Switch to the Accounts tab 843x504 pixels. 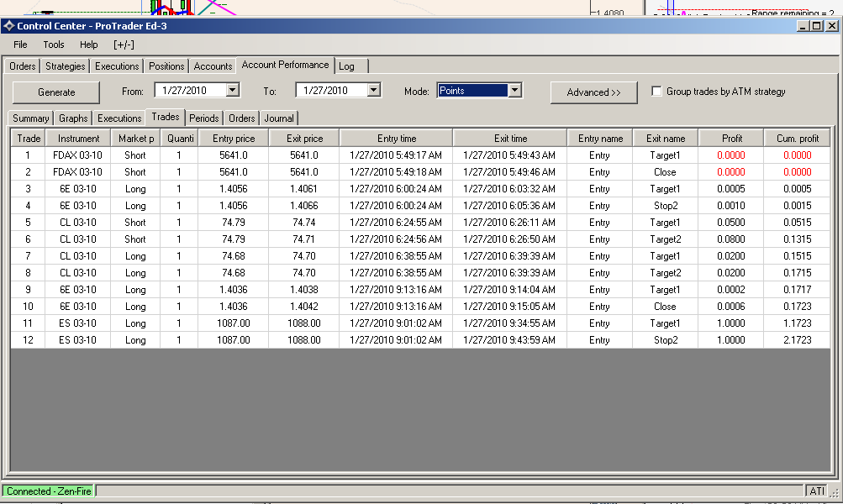tap(213, 66)
